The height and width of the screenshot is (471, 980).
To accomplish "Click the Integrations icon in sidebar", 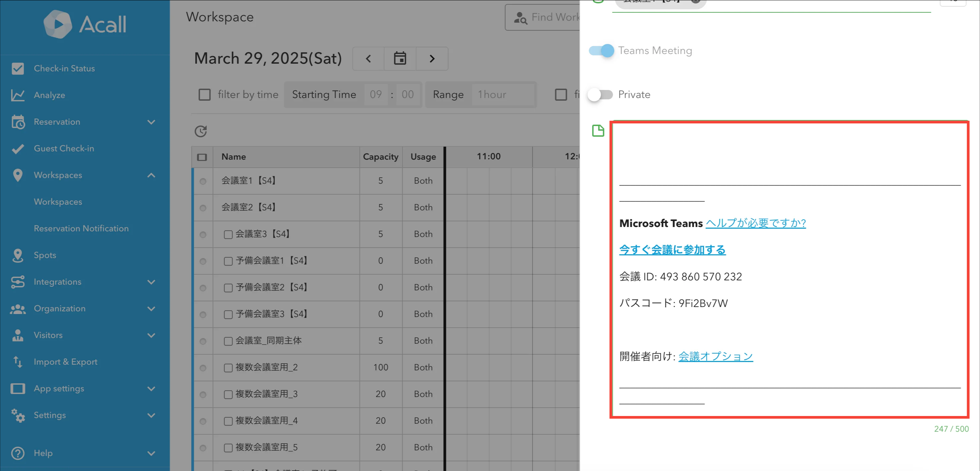I will [17, 282].
